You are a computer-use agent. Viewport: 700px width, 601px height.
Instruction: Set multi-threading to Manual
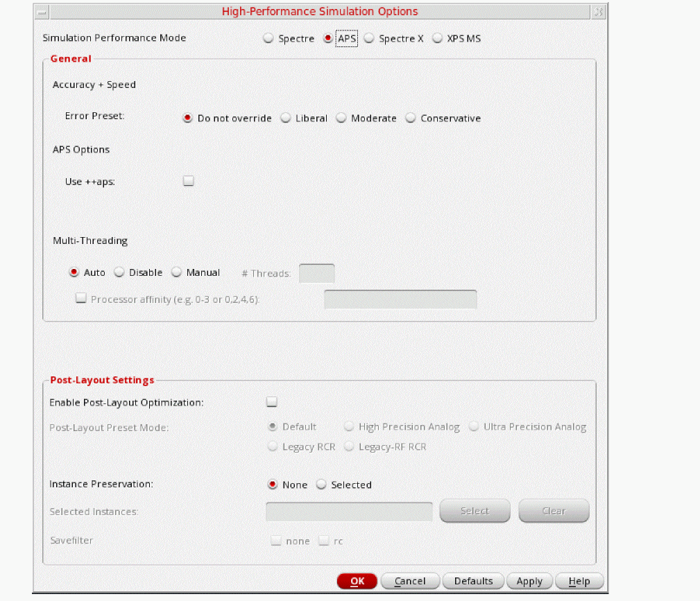pos(177,272)
